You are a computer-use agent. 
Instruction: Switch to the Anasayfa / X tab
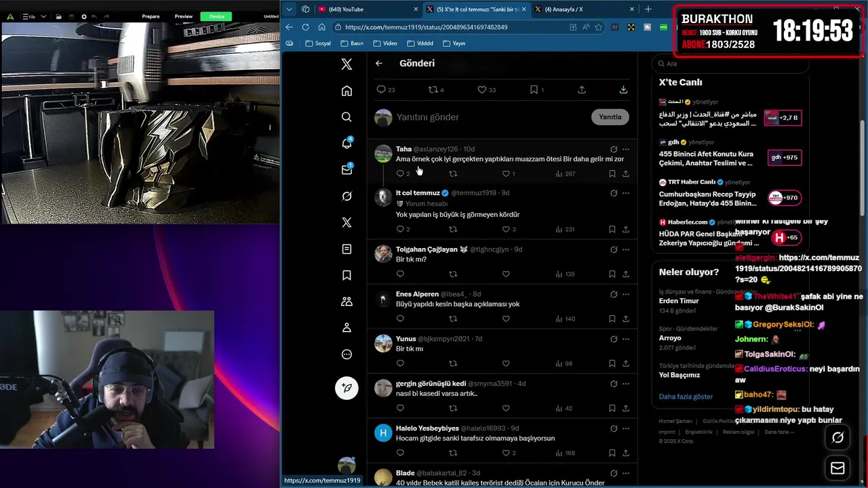[x=583, y=9]
